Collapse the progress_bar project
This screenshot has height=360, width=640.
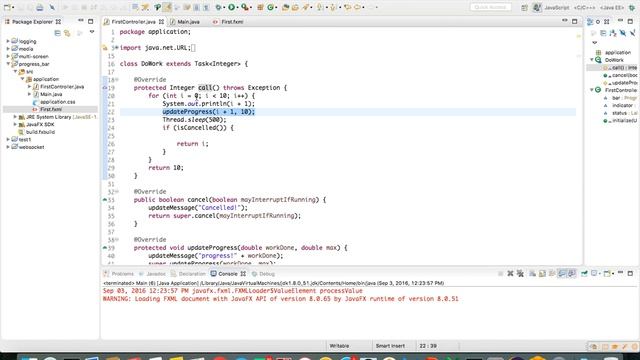coord(8,64)
